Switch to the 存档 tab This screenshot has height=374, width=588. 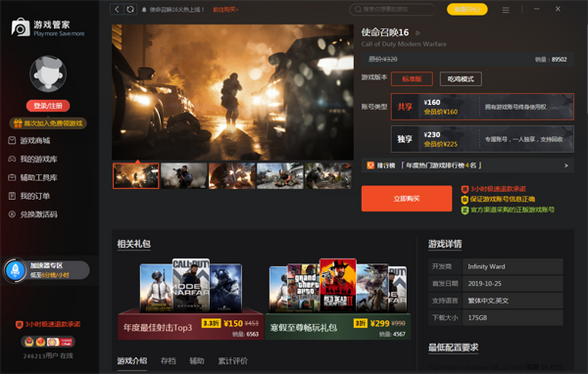coord(168,361)
